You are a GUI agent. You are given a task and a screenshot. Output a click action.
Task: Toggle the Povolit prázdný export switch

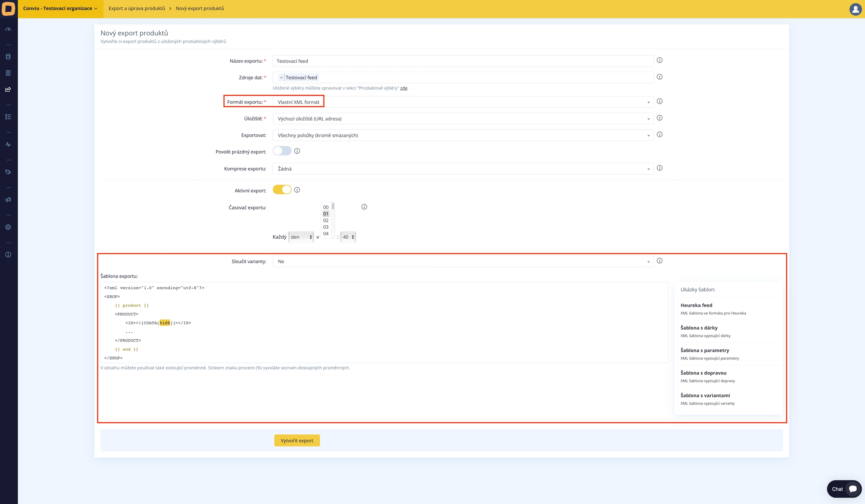[282, 151]
